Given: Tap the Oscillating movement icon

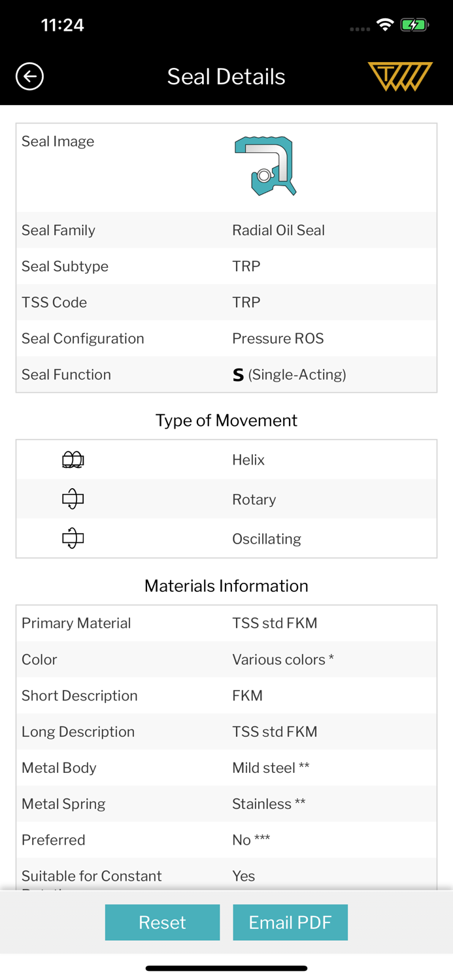Looking at the screenshot, I should 73,538.
